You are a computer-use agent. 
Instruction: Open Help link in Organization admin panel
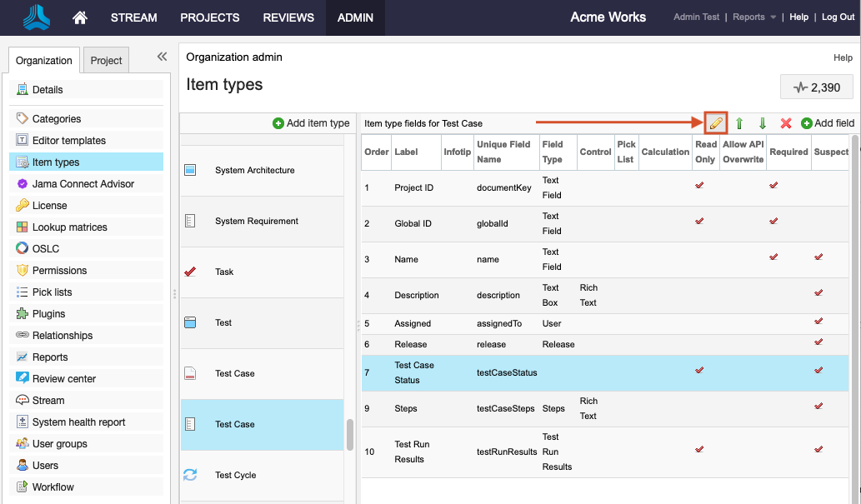843,57
